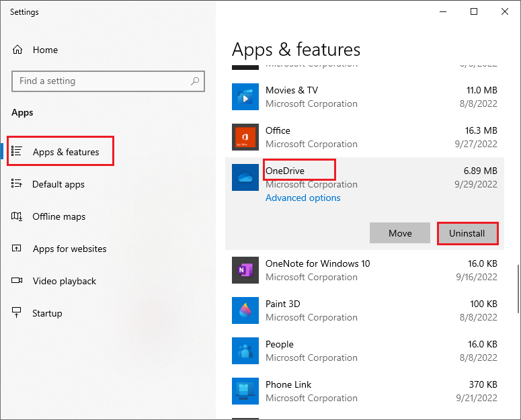Image resolution: width=521 pixels, height=420 pixels.
Task: Click the Offline maps icon
Action: (17, 216)
